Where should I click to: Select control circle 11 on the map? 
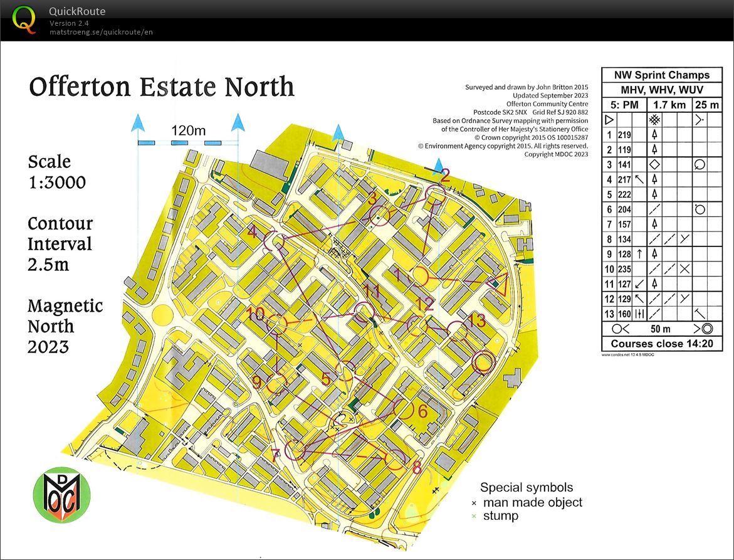coord(364,312)
